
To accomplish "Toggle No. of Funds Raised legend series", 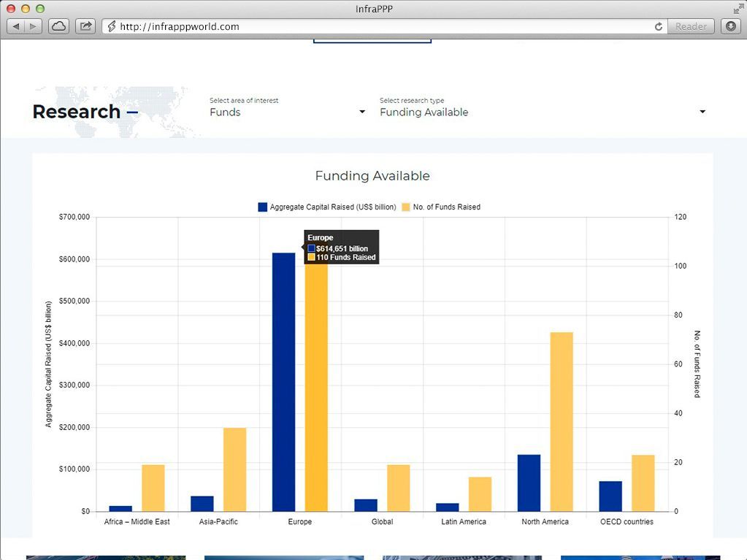I will click(x=441, y=207).
